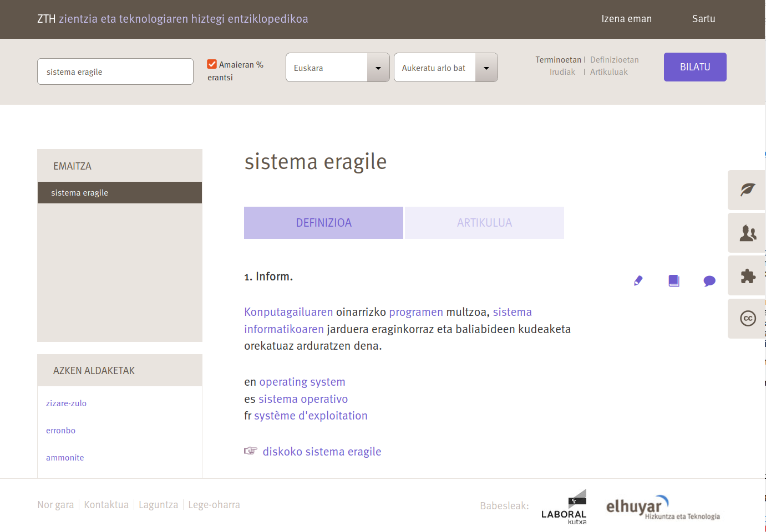The width and height of the screenshot is (766, 532).
Task: Toggle the 'Amaieran % erantsi' checkbox
Action: tap(212, 64)
